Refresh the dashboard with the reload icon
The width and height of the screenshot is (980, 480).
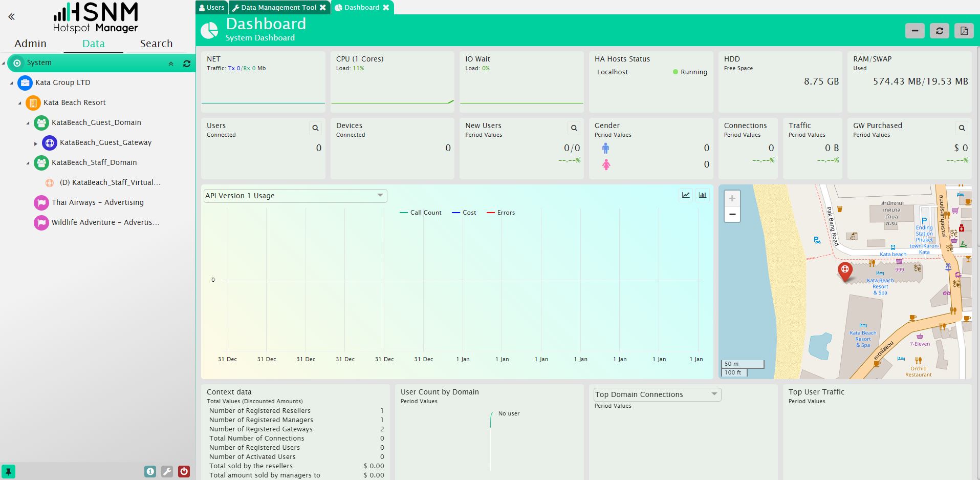(x=939, y=31)
